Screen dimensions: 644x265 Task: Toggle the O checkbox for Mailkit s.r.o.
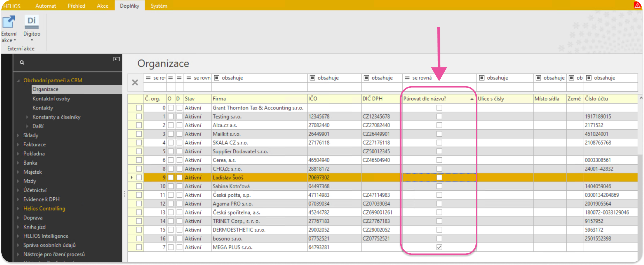pyautogui.click(x=171, y=134)
